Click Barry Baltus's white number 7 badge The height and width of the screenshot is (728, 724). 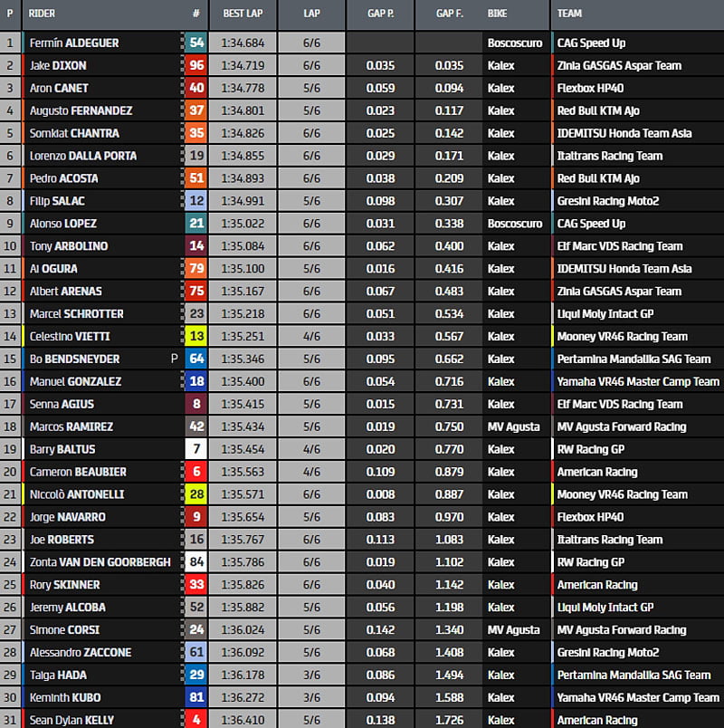(196, 449)
